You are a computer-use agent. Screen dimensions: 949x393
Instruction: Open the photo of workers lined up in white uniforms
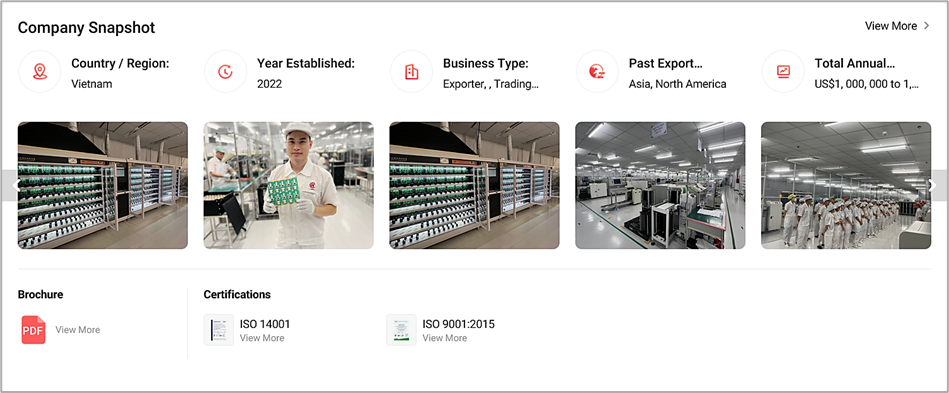click(846, 185)
